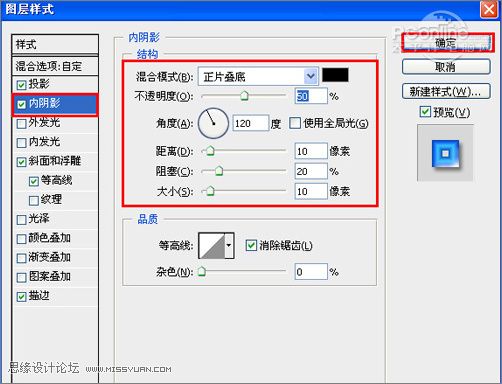This screenshot has width=502, height=384.
Task: Open the 内发光 settings by its label
Action: click(x=44, y=142)
